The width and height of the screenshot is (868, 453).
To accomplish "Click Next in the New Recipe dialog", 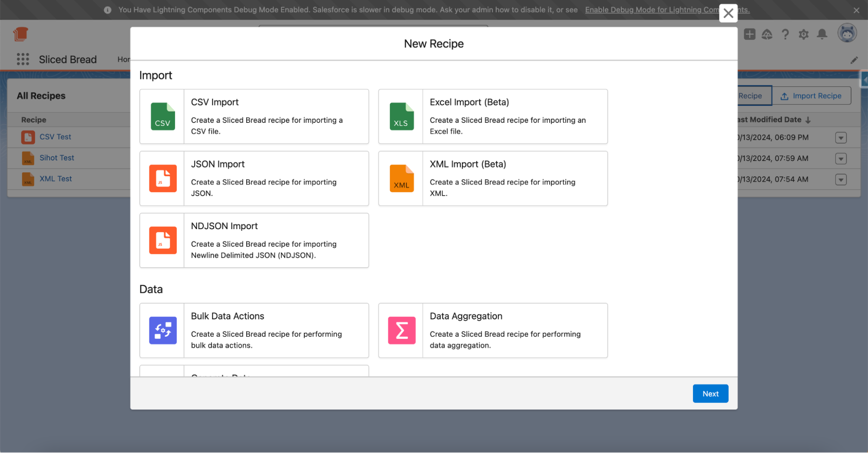I will (x=710, y=394).
